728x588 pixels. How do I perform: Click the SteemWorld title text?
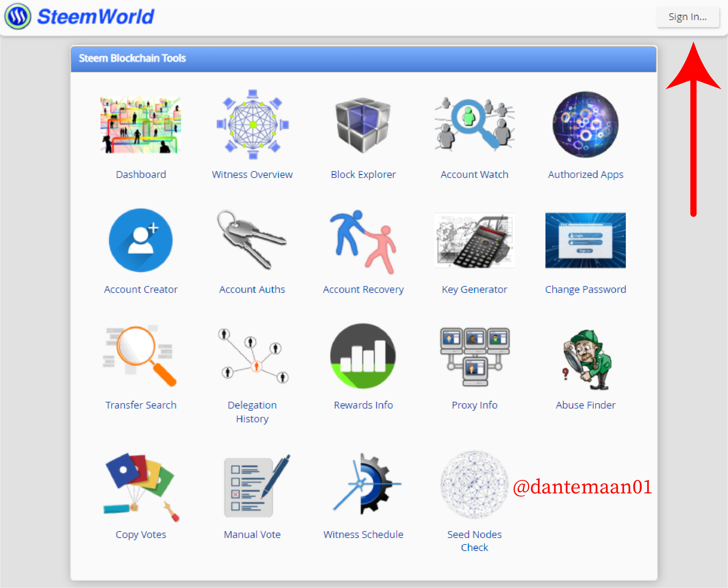click(96, 17)
